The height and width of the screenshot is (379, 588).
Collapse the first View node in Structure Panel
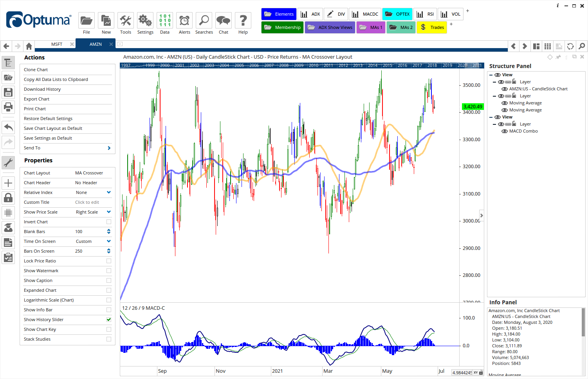(x=491, y=75)
